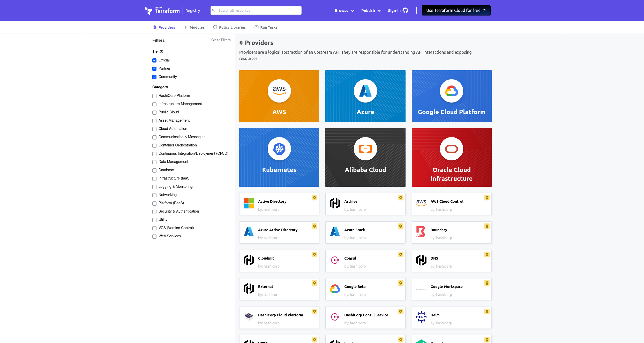This screenshot has height=343, width=644.
Task: Click the Azure logo on Azure Stack card
Action: pyautogui.click(x=335, y=232)
